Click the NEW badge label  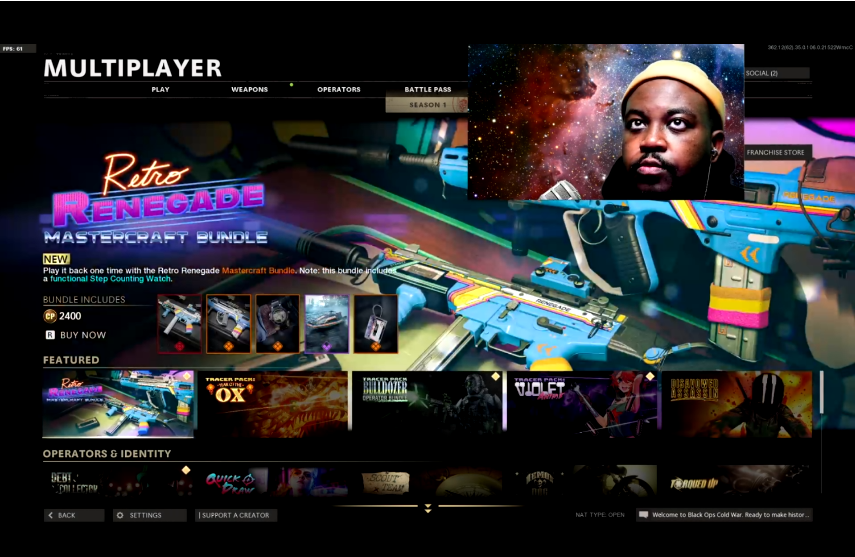(56, 259)
